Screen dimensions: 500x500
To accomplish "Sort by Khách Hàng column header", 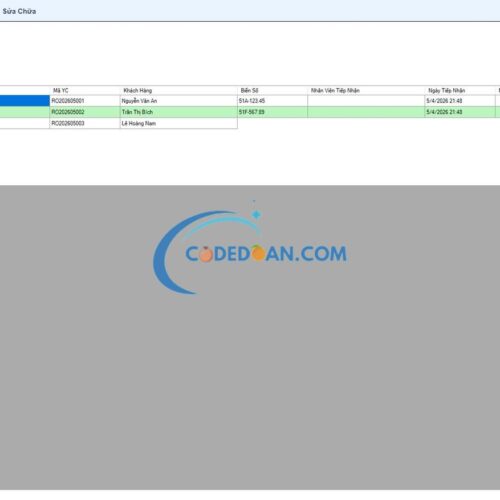I will pos(178,90).
